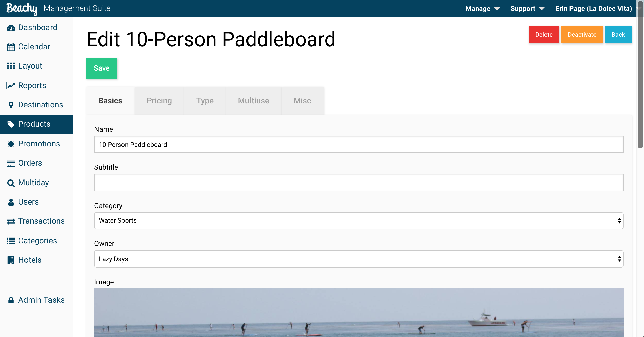
Task: Click the Destinations map pin icon
Action: 11,105
